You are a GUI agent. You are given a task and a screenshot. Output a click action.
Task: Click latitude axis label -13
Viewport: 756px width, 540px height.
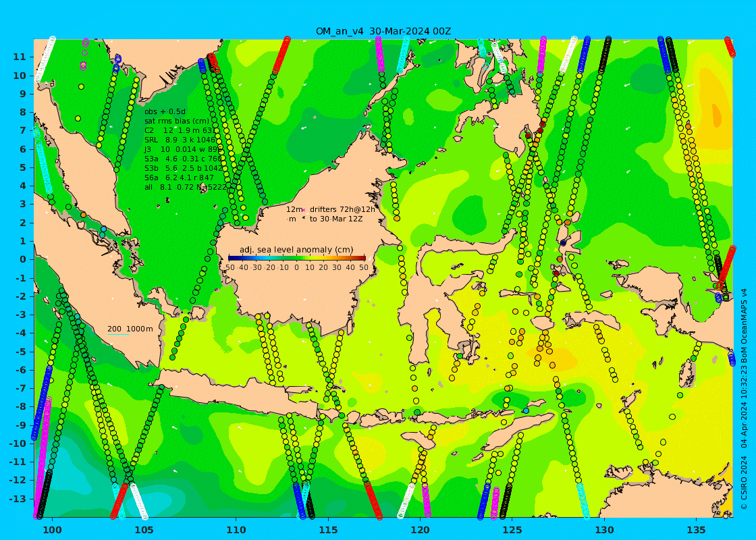(18, 498)
